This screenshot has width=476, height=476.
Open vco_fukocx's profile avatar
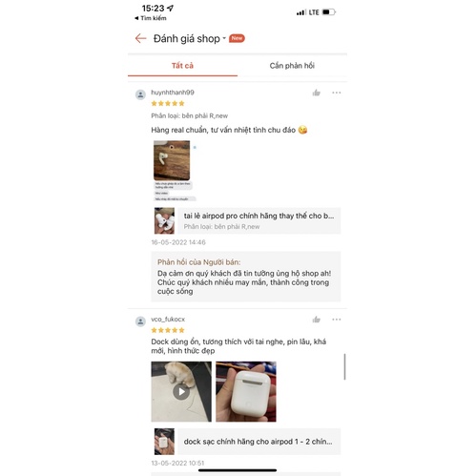(x=140, y=321)
